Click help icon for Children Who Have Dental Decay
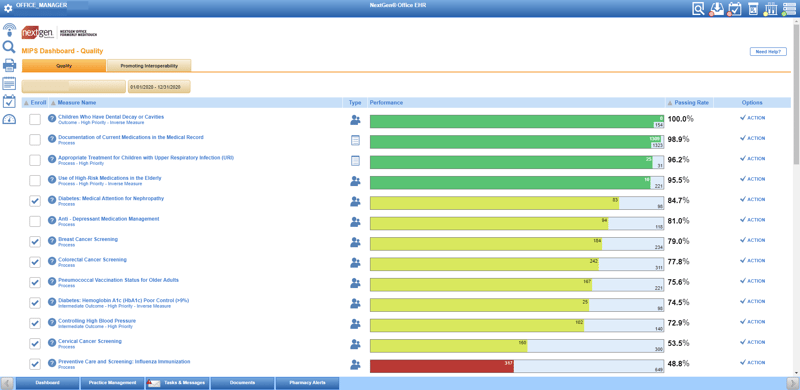The width and height of the screenshot is (800, 390). point(52,118)
